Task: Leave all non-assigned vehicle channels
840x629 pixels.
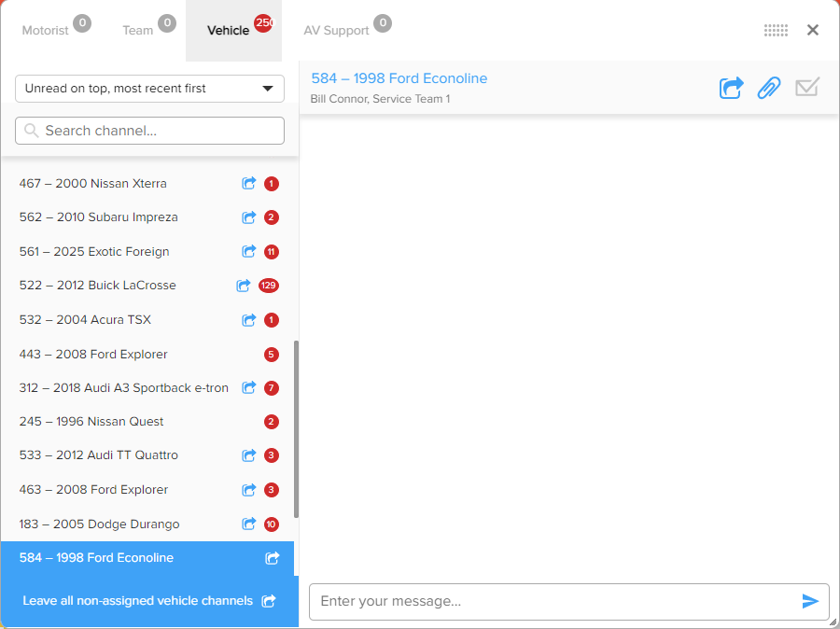Action: 149,601
